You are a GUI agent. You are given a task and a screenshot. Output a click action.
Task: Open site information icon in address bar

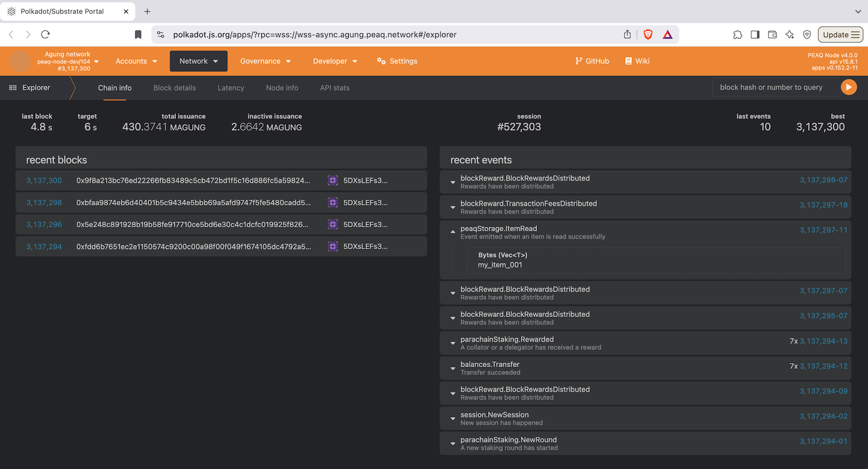tap(161, 35)
